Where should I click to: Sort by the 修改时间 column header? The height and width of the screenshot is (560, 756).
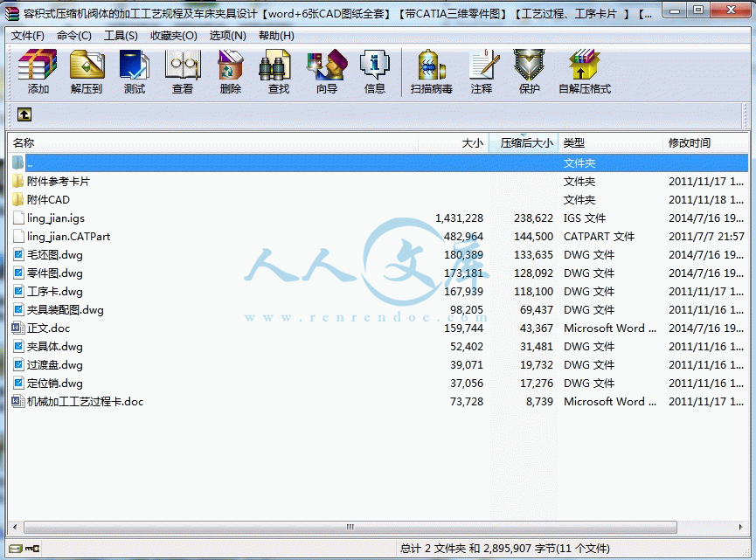[705, 143]
